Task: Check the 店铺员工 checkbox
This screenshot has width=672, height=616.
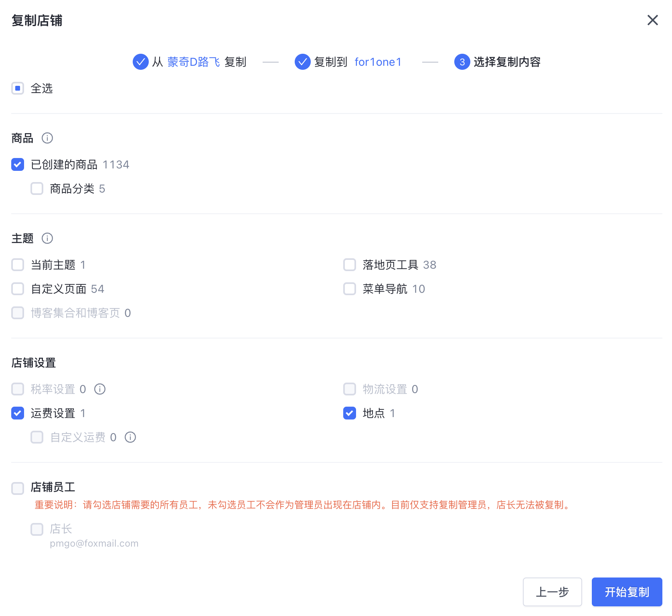Action: coord(18,488)
